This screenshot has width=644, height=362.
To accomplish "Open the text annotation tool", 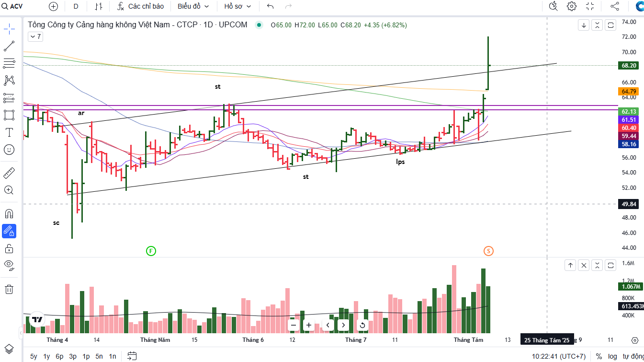I will click(x=9, y=132).
